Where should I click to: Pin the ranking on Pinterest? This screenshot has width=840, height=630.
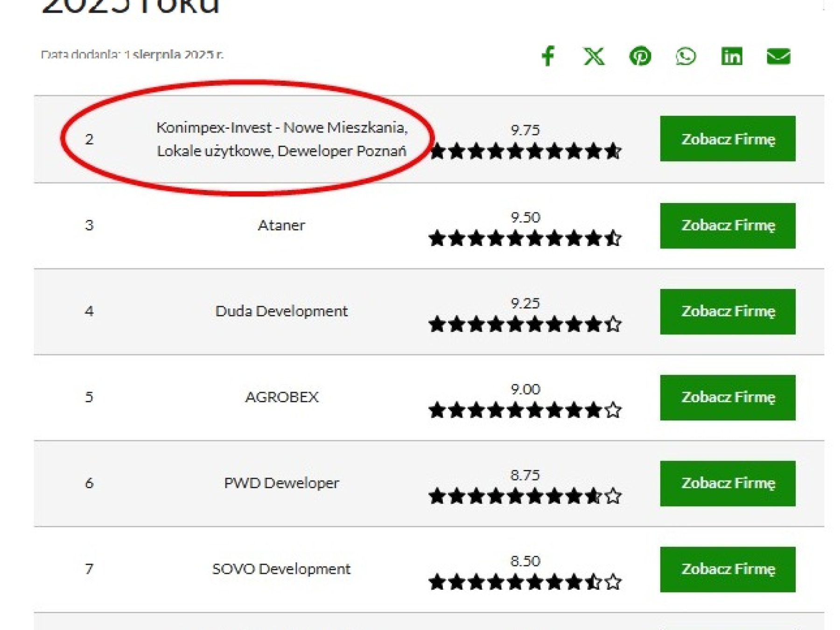click(x=640, y=56)
